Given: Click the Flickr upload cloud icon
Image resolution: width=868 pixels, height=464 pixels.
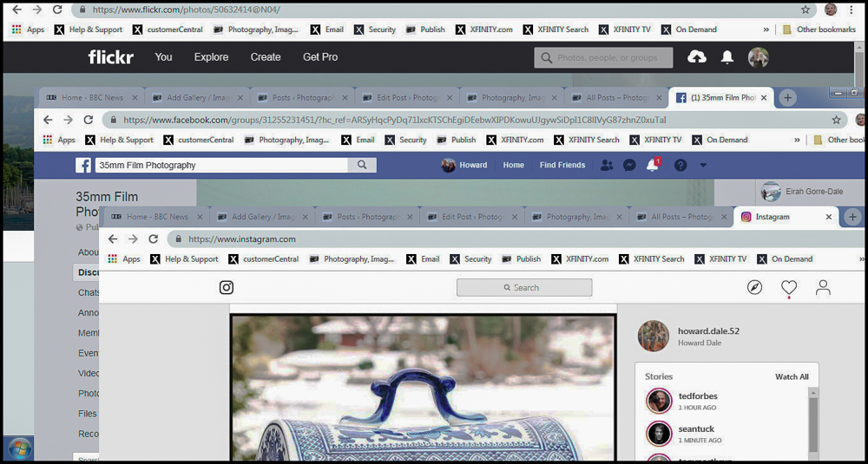Looking at the screenshot, I should 696,57.
